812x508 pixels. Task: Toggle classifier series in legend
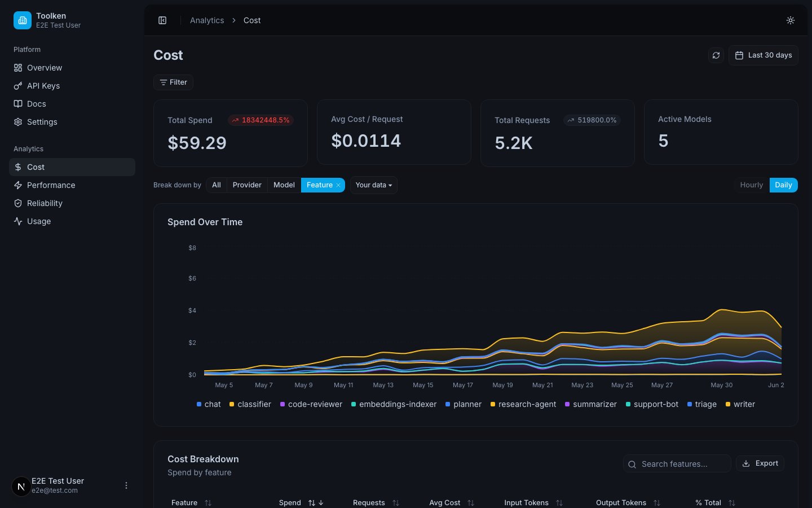[x=250, y=404]
